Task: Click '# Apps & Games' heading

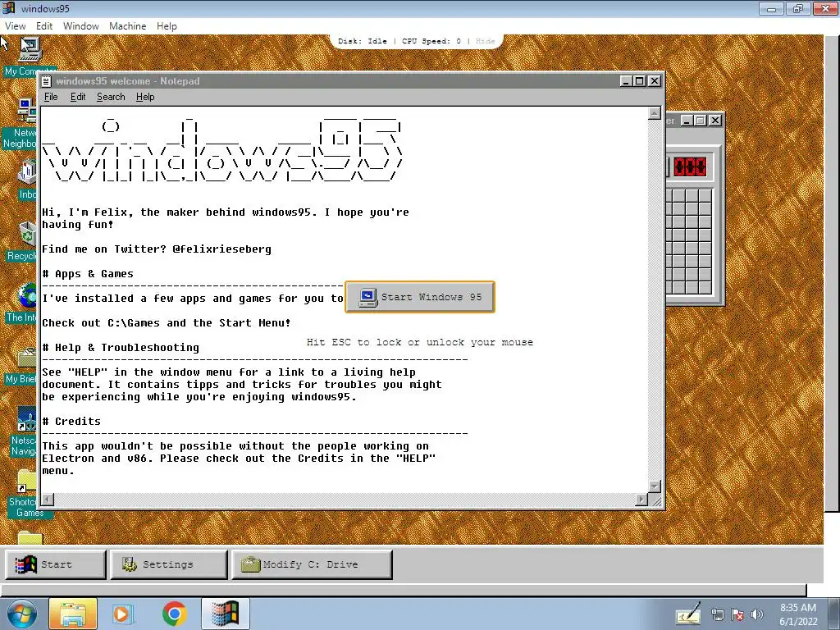Action: click(88, 274)
